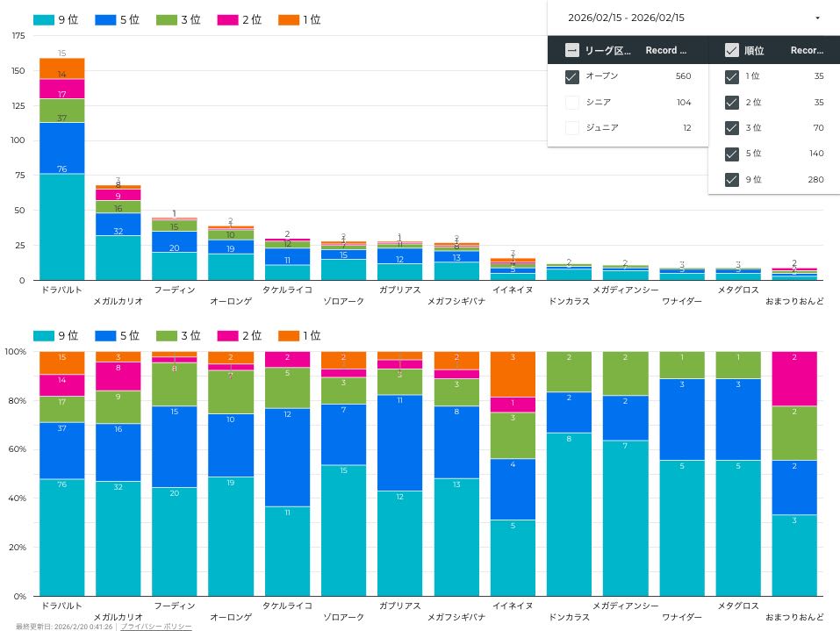Click the green 3位 legend swatch in the bottom chart
This screenshot has width=840, height=631.
coord(166,335)
